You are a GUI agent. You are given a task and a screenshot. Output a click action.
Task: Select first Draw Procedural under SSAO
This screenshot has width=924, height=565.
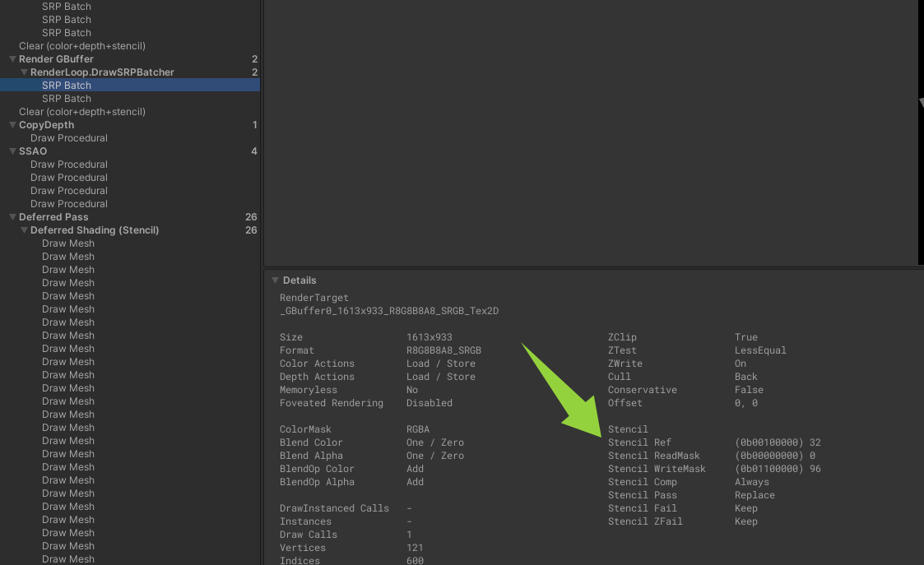69,164
